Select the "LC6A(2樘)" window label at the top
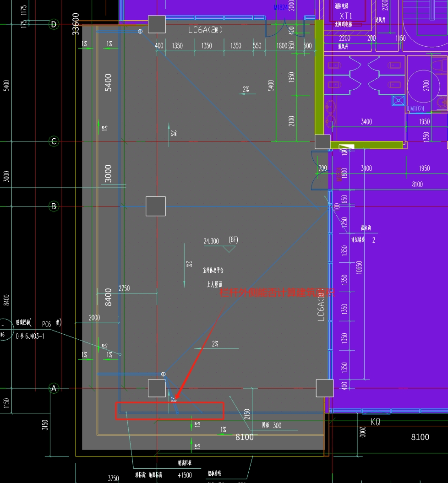The image size is (448, 483). (205, 30)
